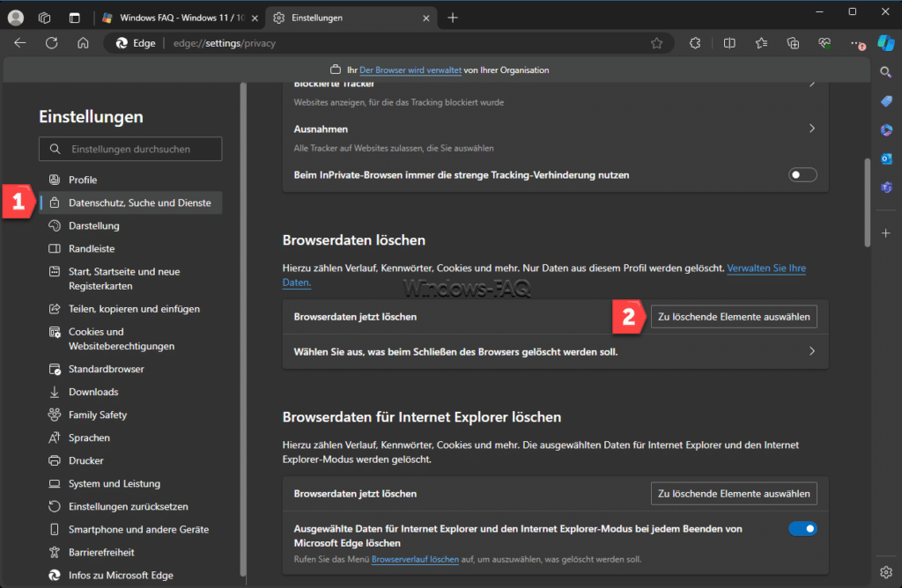Viewport: 902px width, 588px height.
Task: Open the Favorites list icon
Action: click(x=761, y=43)
